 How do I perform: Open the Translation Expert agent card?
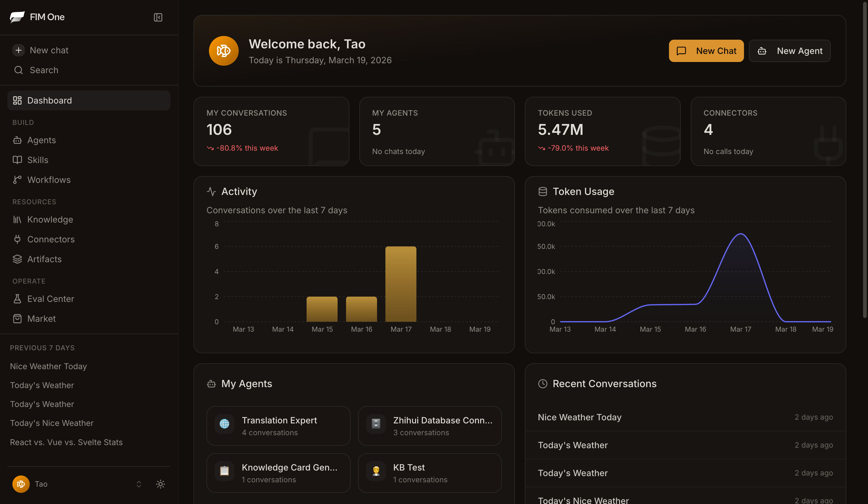click(x=278, y=426)
